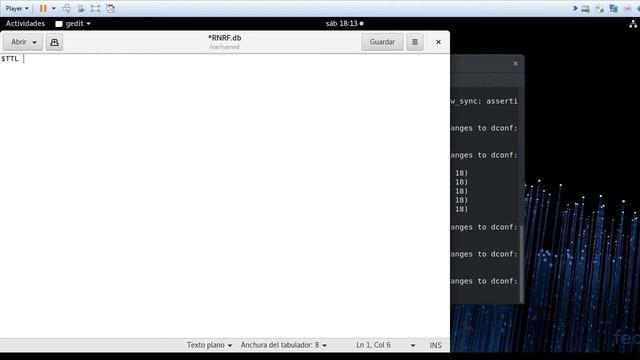This screenshot has width=640, height=360.
Task: Click the Unity mode icon in player toolbar
Action: [x=110, y=8]
